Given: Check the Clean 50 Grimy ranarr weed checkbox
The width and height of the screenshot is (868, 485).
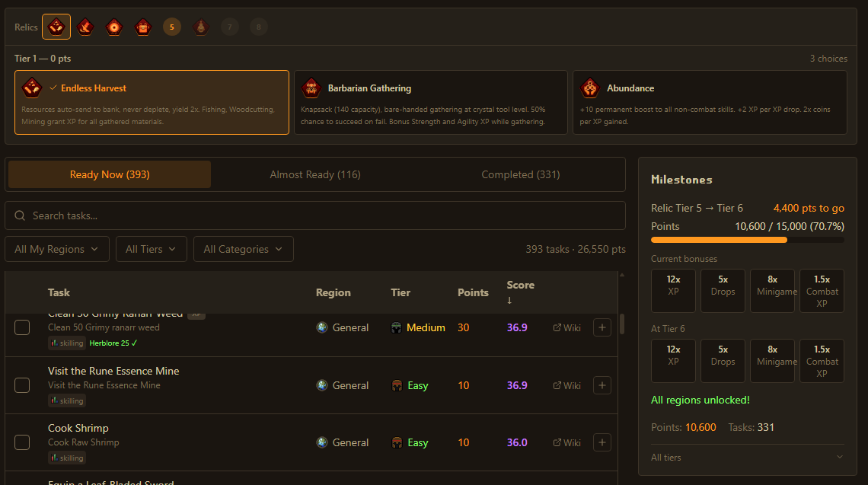Looking at the screenshot, I should click(22, 327).
